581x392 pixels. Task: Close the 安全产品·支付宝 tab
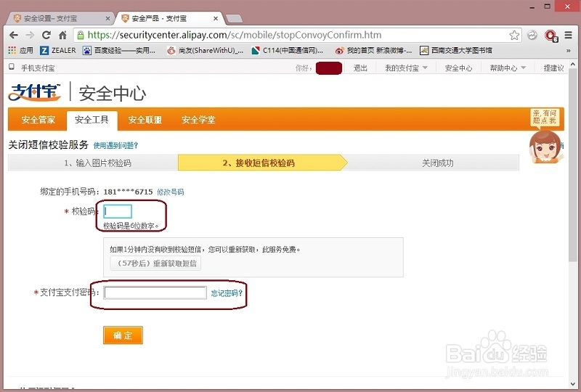216,18
